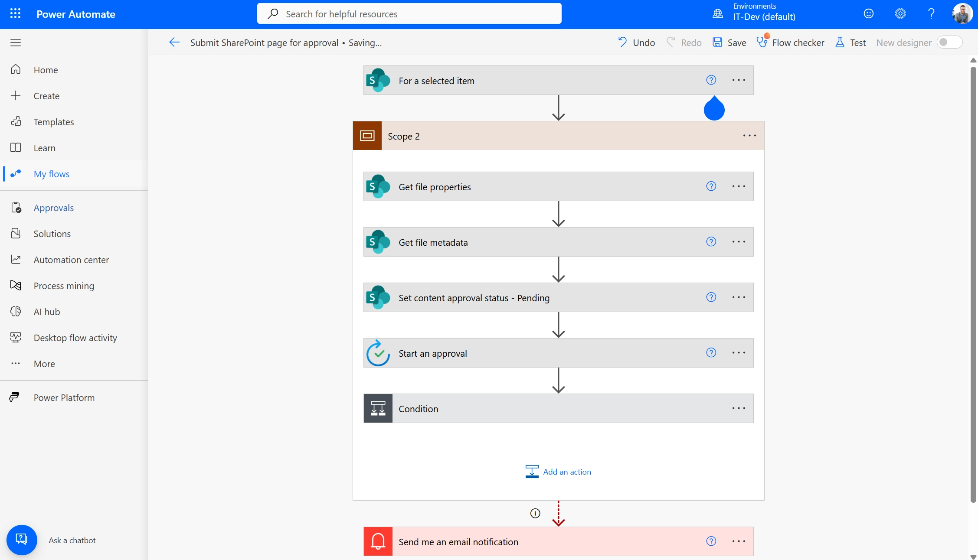Click the Condition action icon
Screen dimensions: 978x560
(377, 408)
